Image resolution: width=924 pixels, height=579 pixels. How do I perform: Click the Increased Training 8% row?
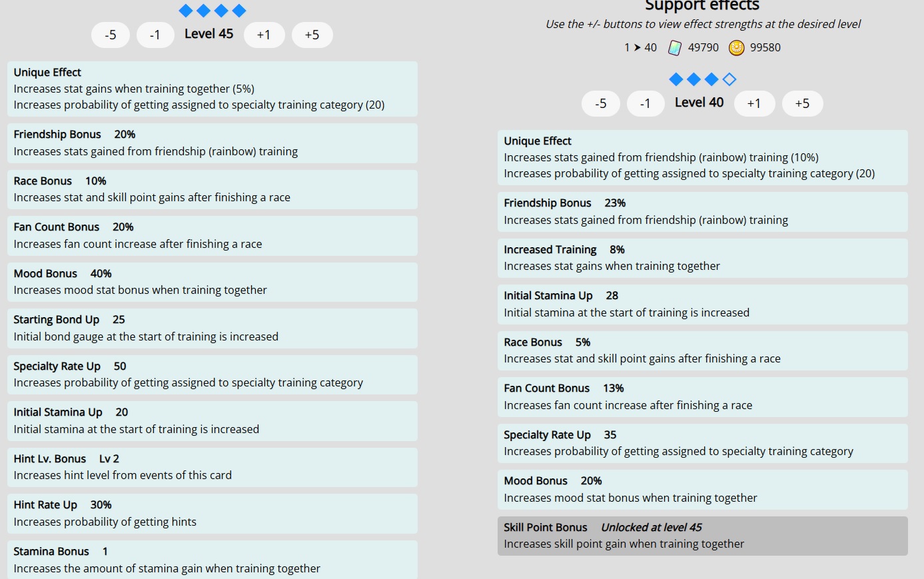(x=703, y=258)
